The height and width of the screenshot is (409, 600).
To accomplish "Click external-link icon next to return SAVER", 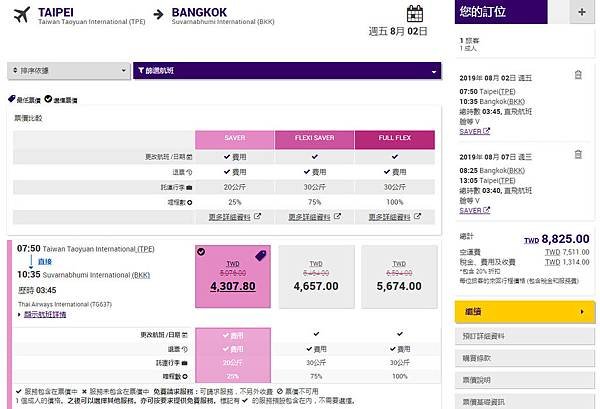I will [486, 210].
